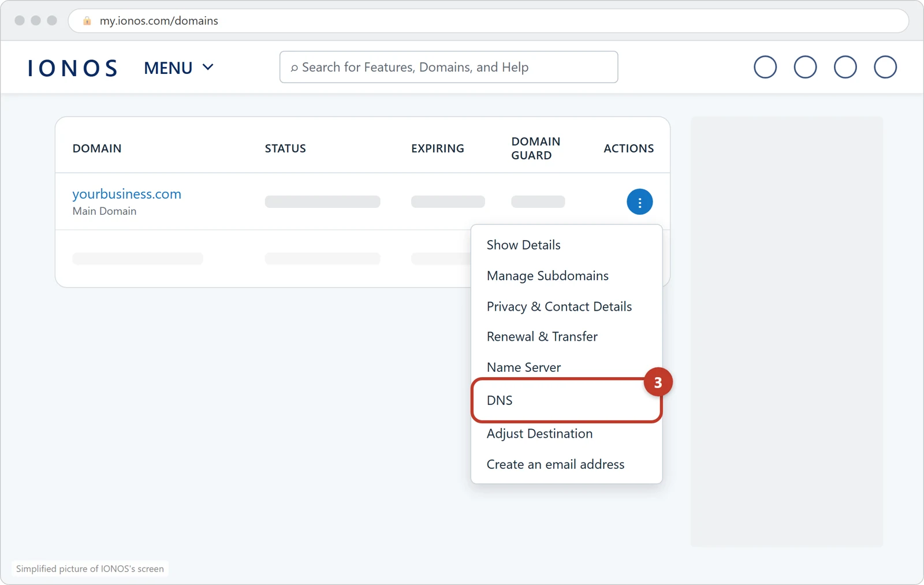Choose Create an email address

point(555,464)
